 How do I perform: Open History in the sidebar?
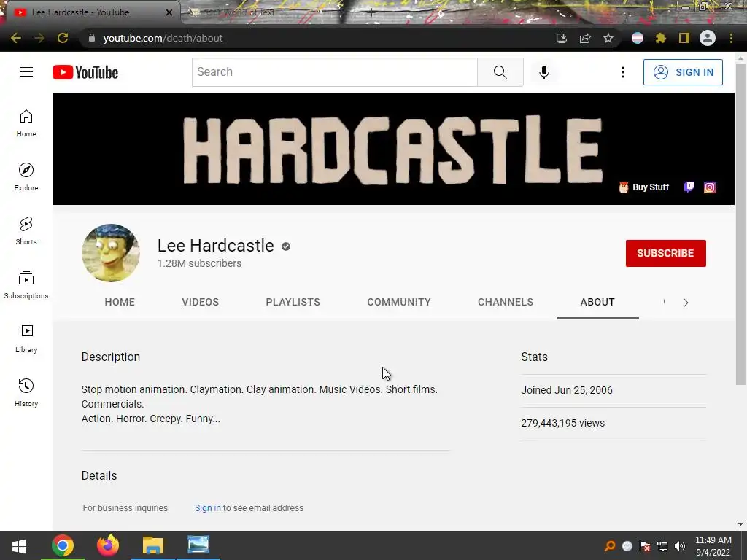26,393
